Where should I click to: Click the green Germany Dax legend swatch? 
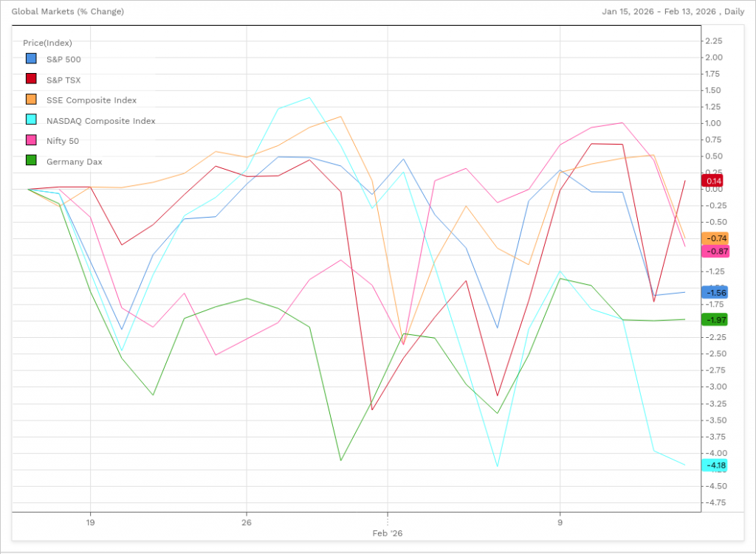31,162
